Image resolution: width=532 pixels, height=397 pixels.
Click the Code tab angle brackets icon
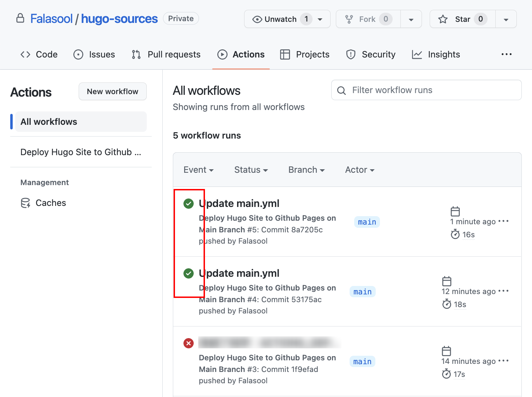pyautogui.click(x=25, y=54)
